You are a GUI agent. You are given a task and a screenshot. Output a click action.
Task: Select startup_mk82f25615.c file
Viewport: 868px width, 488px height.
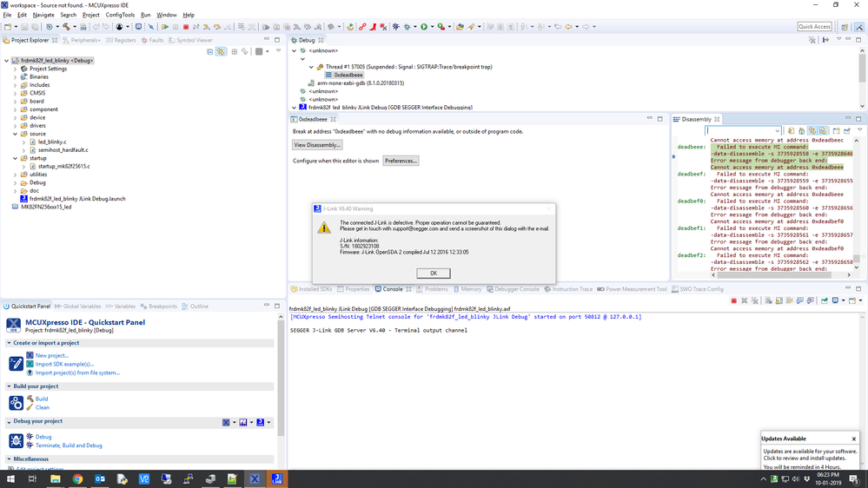[63, 166]
